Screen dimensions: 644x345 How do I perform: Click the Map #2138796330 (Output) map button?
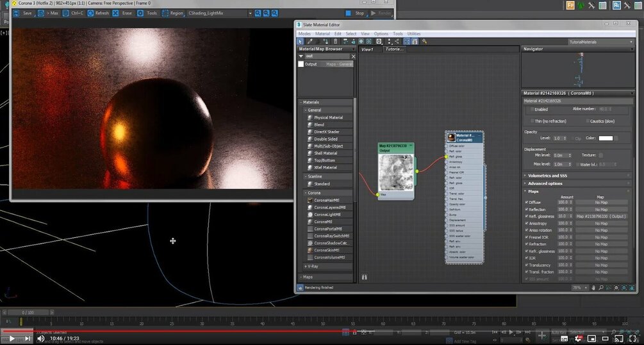pos(601,216)
